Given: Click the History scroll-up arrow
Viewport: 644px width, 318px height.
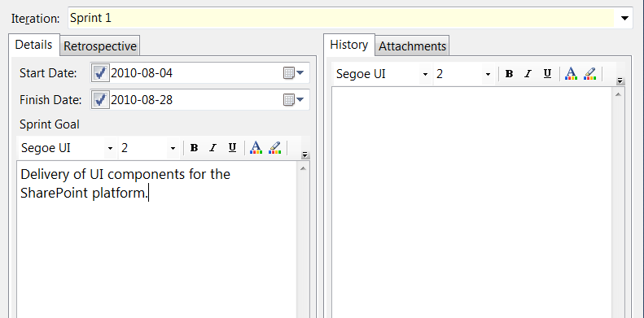Looking at the screenshot, I should [x=618, y=94].
